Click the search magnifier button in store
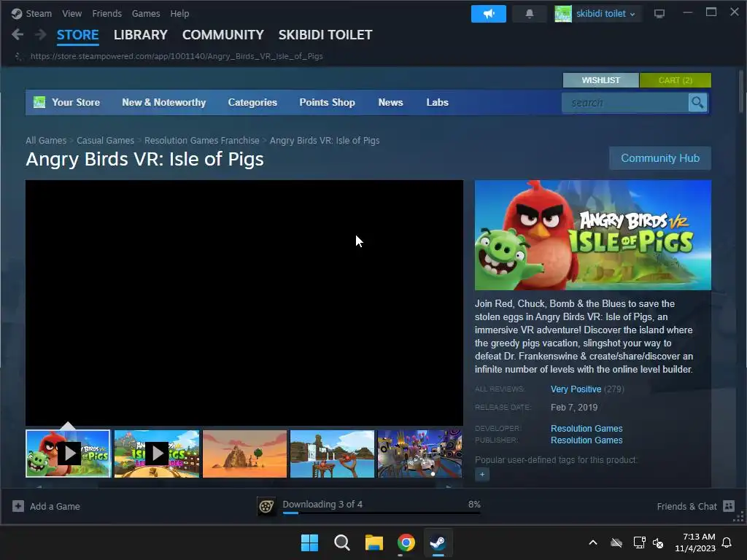 click(x=697, y=103)
